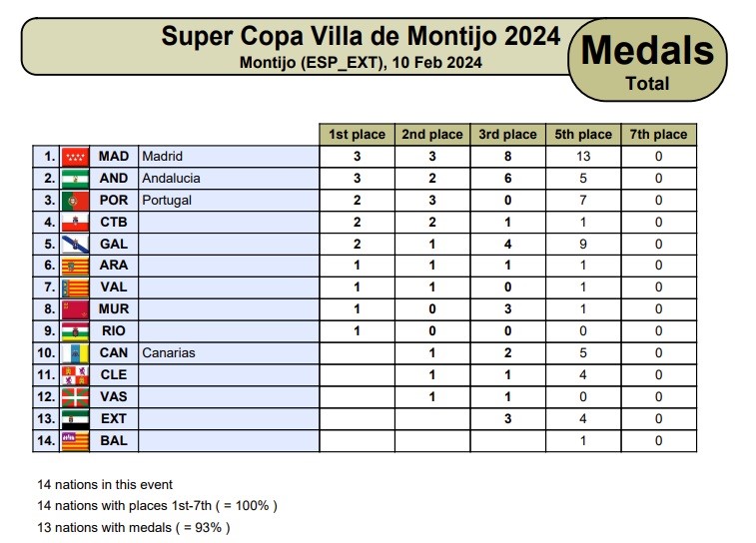
Task: Click the ARA flag icon
Action: tap(76, 266)
